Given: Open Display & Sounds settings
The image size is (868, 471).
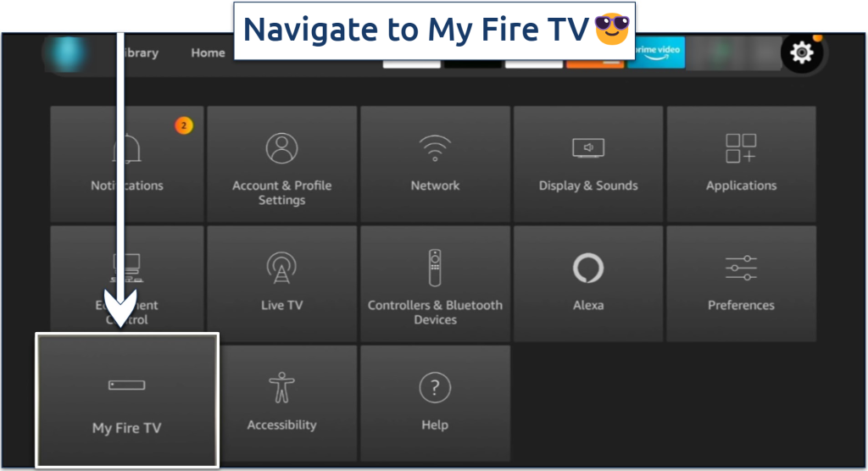Looking at the screenshot, I should click(x=588, y=164).
